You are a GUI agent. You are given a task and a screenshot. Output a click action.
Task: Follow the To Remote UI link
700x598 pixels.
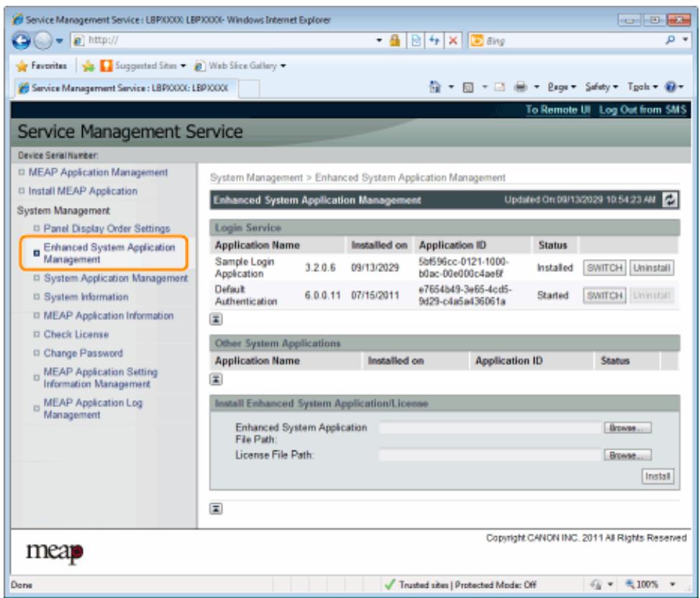click(558, 110)
